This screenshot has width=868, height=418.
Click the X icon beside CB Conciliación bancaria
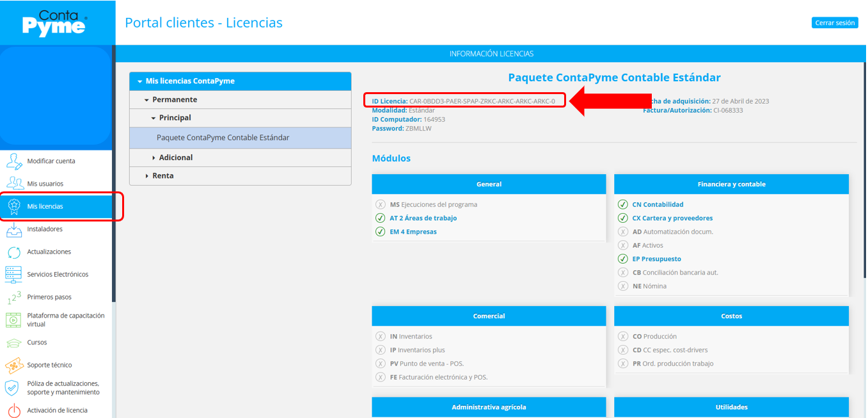(622, 273)
